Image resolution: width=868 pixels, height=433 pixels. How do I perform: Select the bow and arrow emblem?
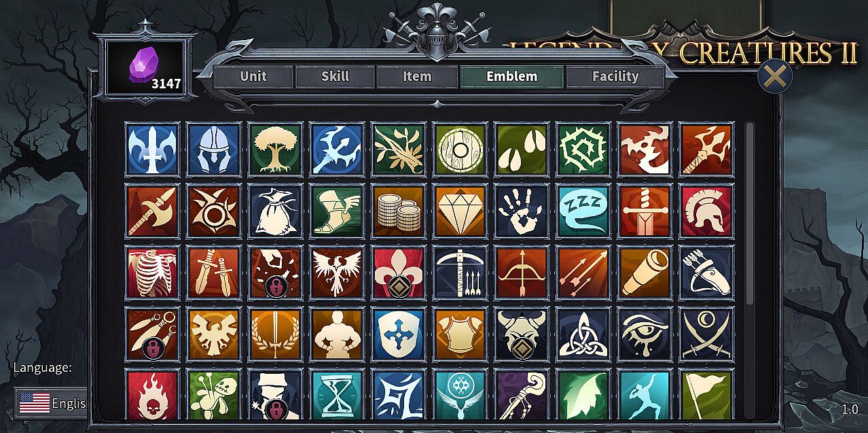pyautogui.click(x=522, y=273)
